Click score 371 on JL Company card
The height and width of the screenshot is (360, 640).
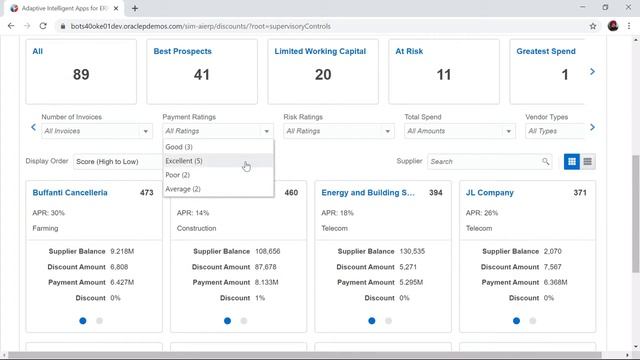pyautogui.click(x=580, y=193)
